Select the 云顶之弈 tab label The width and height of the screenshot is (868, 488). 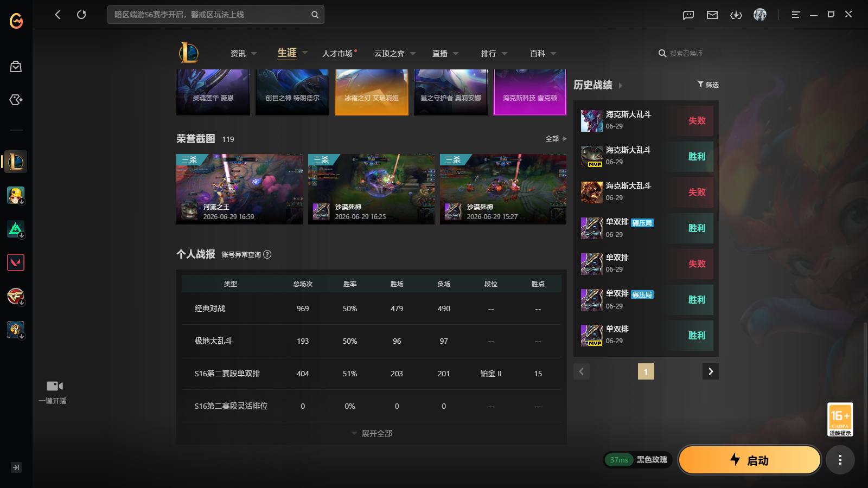pos(390,53)
